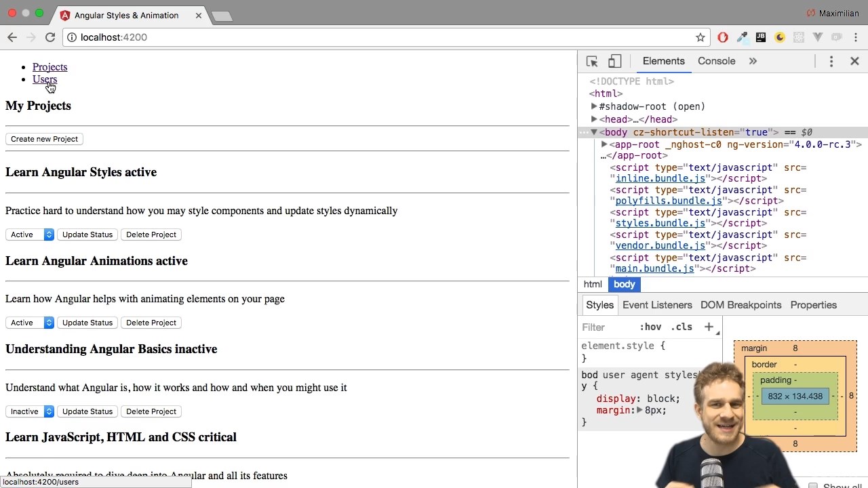
Task: Add a new style rule with the plus icon
Action: click(709, 327)
